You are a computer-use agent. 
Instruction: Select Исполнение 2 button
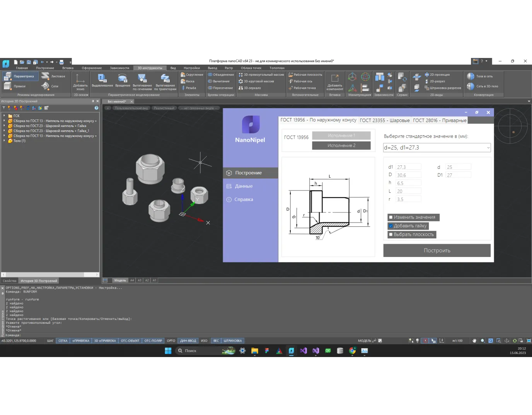[341, 145]
